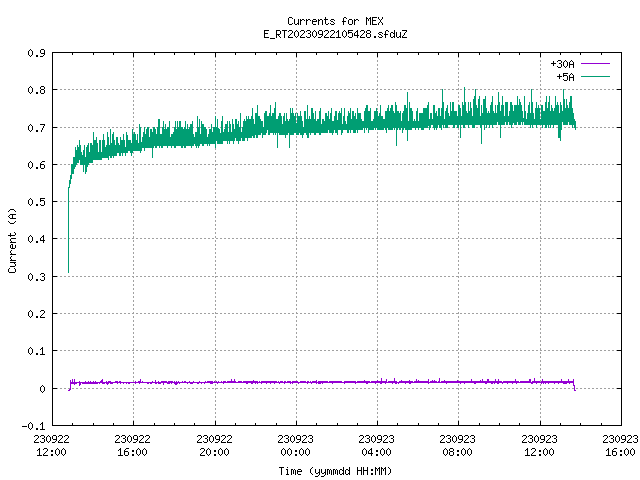Click the '230923 00:00' x-axis tick label
The image size is (640, 480).
(x=296, y=446)
